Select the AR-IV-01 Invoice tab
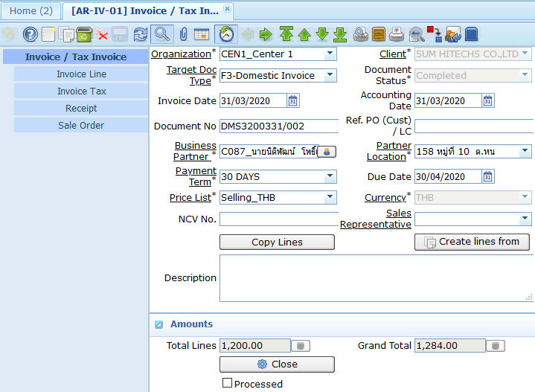 click(x=145, y=11)
